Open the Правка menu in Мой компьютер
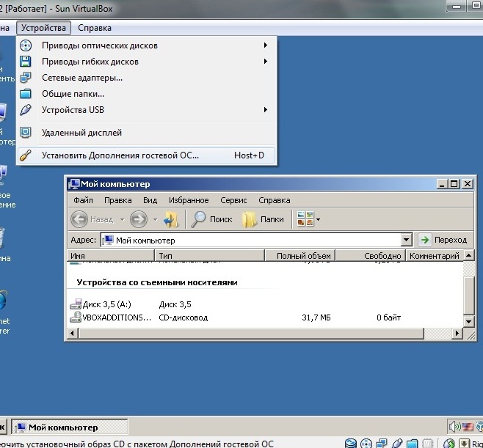Screen dimensions: 483x448 click(x=118, y=200)
